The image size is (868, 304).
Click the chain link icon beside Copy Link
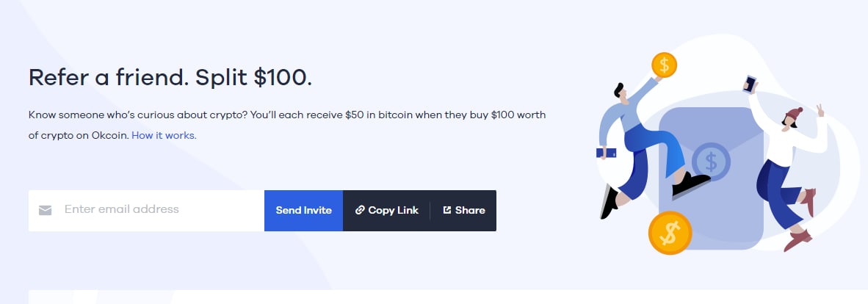pyautogui.click(x=360, y=210)
